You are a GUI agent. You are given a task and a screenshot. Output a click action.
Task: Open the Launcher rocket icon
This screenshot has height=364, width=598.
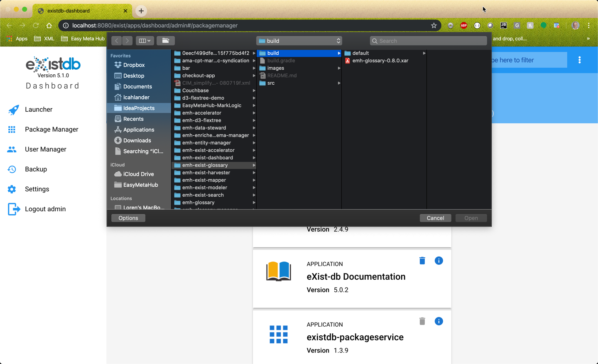coord(13,110)
